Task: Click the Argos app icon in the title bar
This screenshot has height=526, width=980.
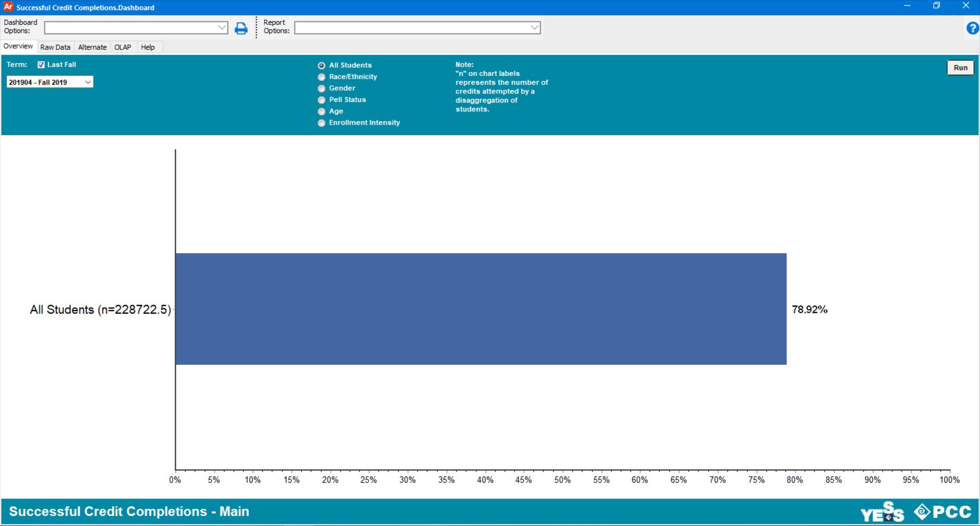Action: pyautogui.click(x=8, y=7)
